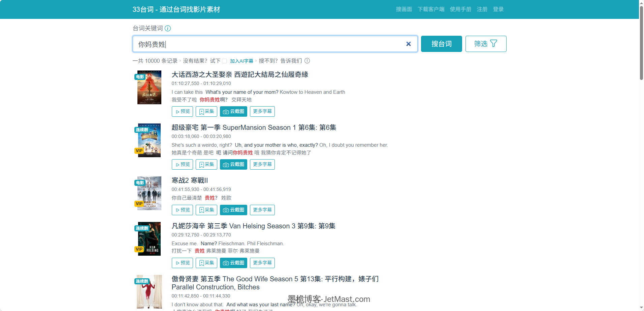Click 预览 for 凡妮莎海辛 第三季
This screenshot has height=311, width=644.
point(182,263)
